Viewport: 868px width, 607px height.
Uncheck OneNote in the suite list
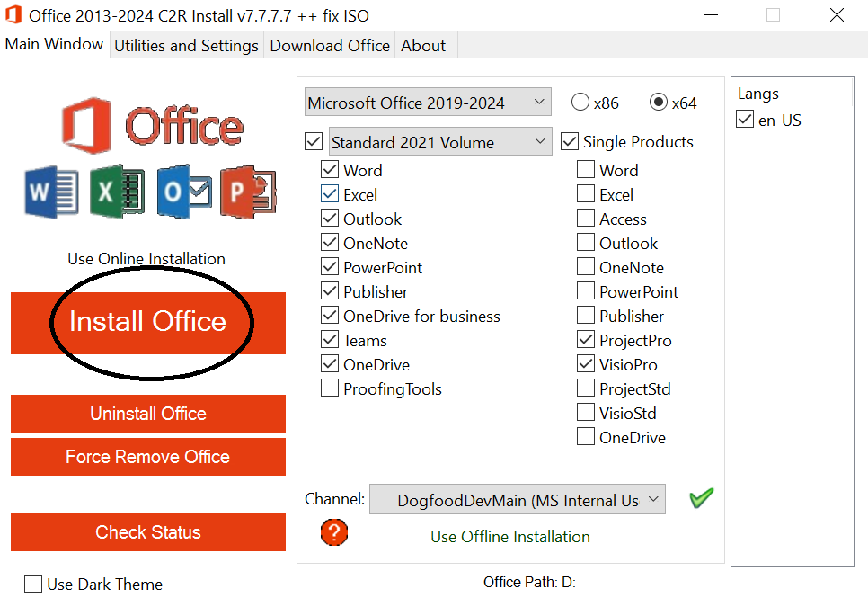click(330, 242)
